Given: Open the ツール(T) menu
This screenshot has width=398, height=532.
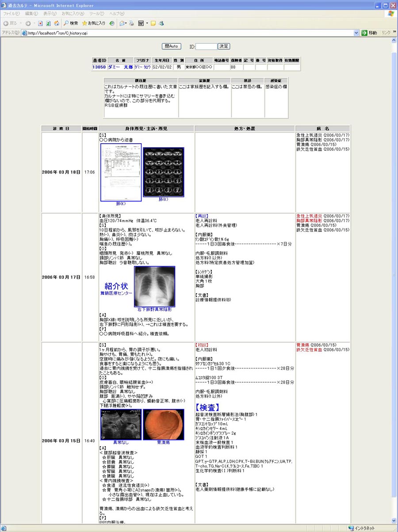Looking at the screenshot, I should 97,14.
